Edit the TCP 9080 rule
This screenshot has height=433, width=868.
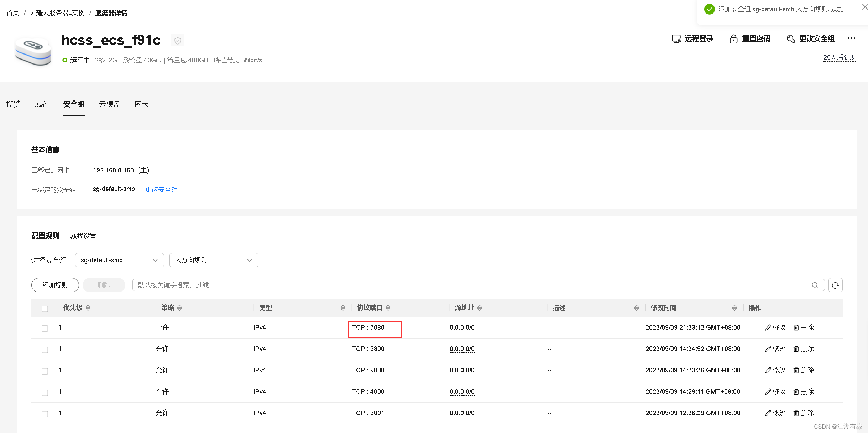(x=775, y=370)
